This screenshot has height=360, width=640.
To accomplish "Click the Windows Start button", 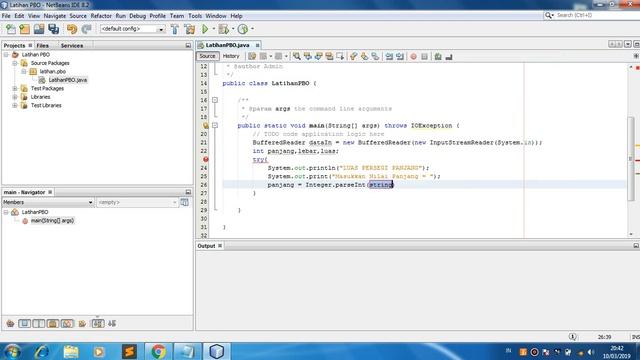I will 12,351.
